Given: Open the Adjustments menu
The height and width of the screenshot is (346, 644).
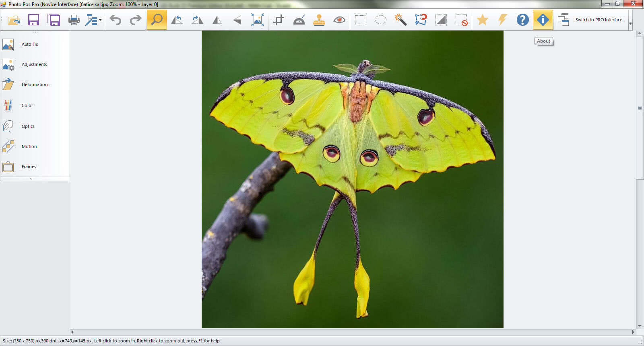Looking at the screenshot, I should (35, 64).
